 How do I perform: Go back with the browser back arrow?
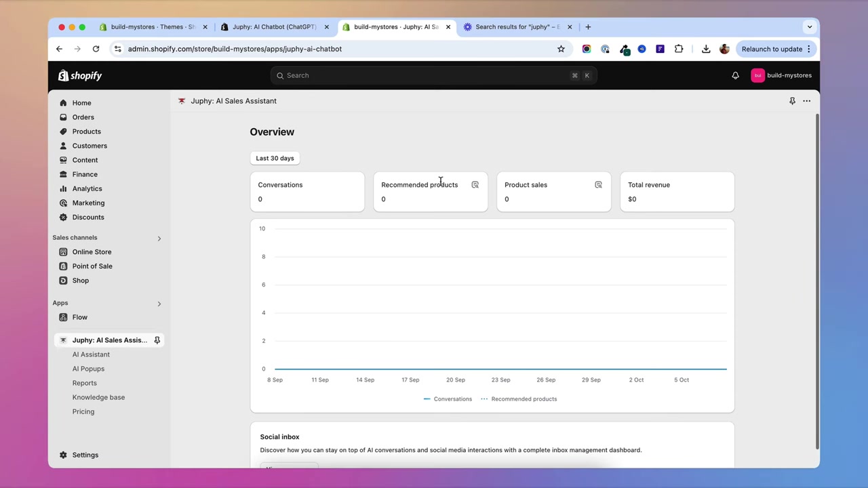59,49
